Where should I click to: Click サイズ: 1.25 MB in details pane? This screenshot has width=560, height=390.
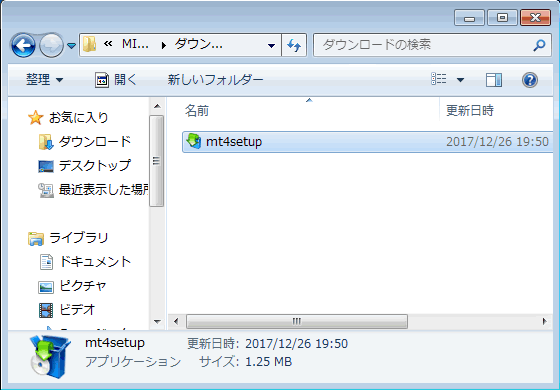coord(246,362)
